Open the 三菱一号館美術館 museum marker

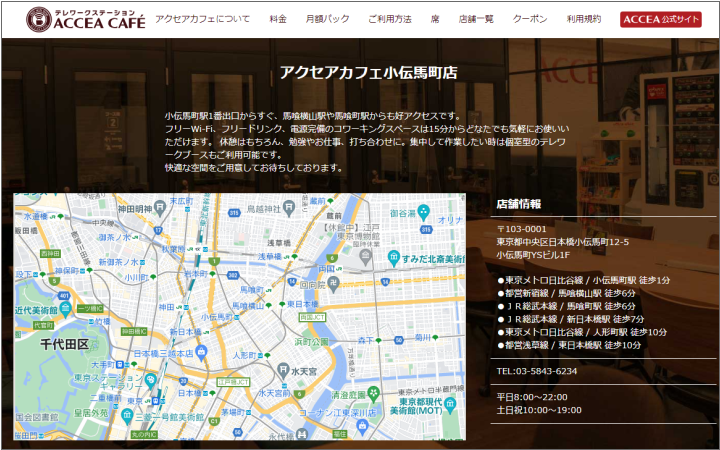[x=127, y=416]
